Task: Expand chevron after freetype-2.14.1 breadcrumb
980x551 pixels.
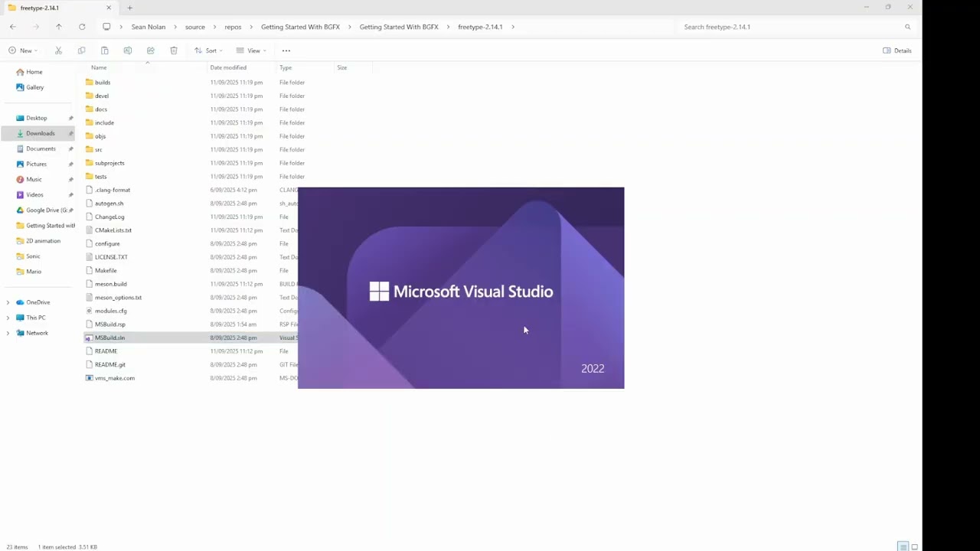Action: click(x=513, y=27)
